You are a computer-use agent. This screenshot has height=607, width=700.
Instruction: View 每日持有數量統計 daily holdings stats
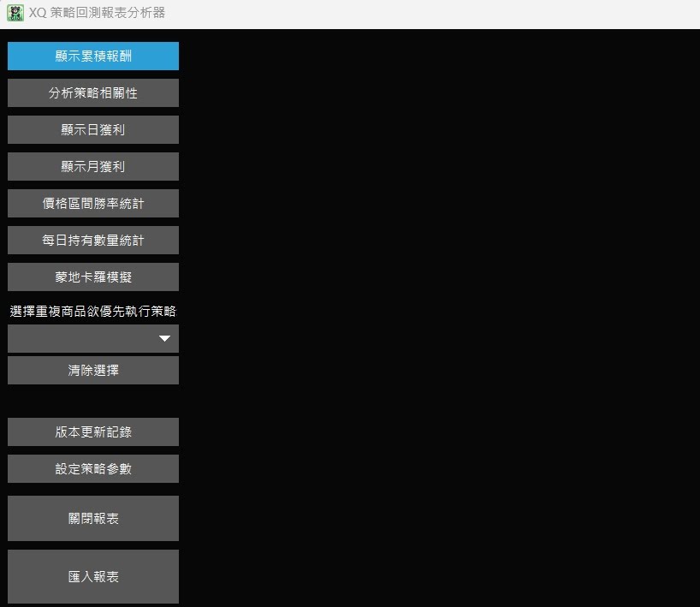click(93, 240)
